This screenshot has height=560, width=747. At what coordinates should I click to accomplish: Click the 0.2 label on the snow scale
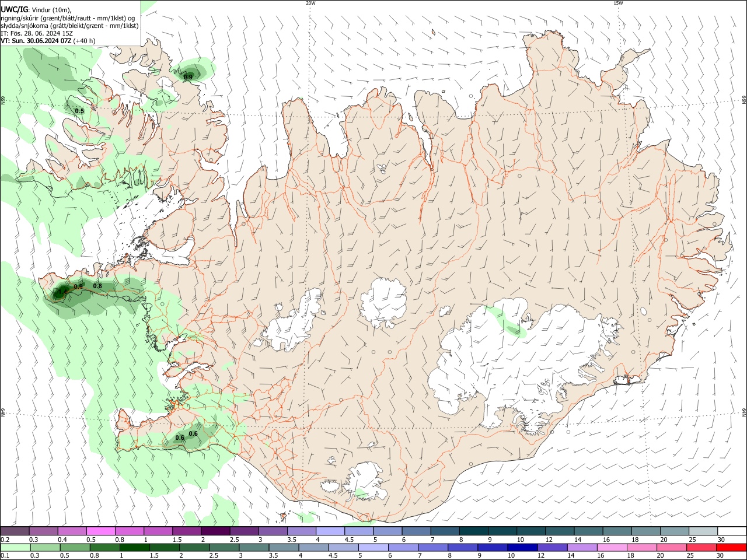click(x=5, y=540)
